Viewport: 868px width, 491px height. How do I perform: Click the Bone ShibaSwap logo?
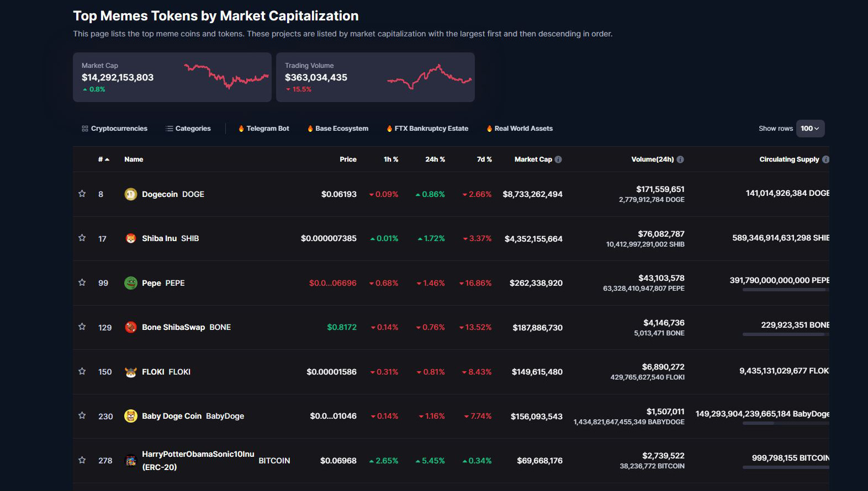point(131,327)
